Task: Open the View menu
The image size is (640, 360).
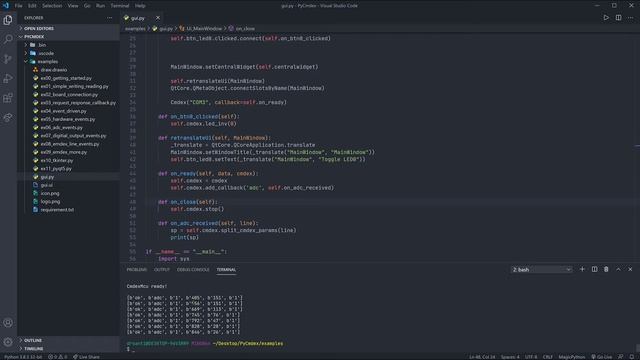Action: pos(73,6)
